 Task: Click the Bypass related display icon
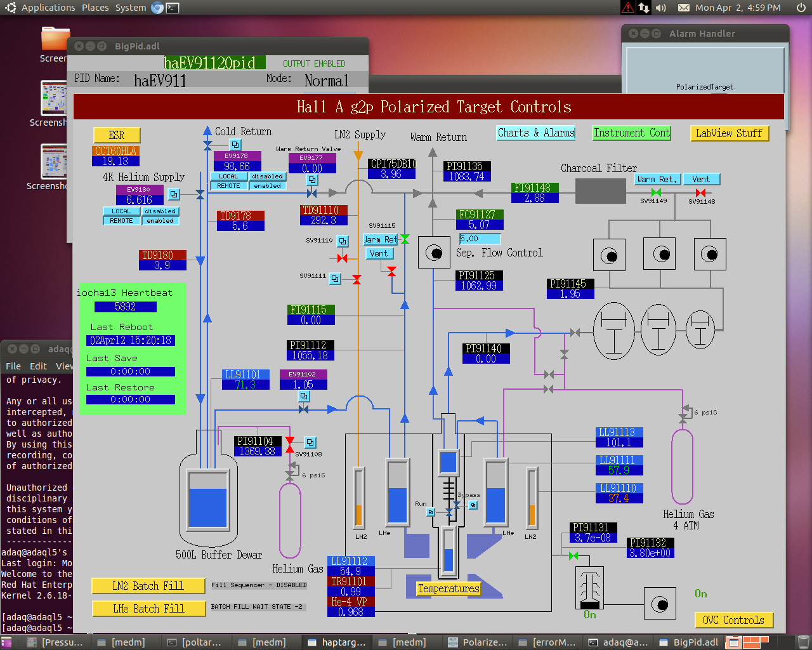click(x=473, y=505)
